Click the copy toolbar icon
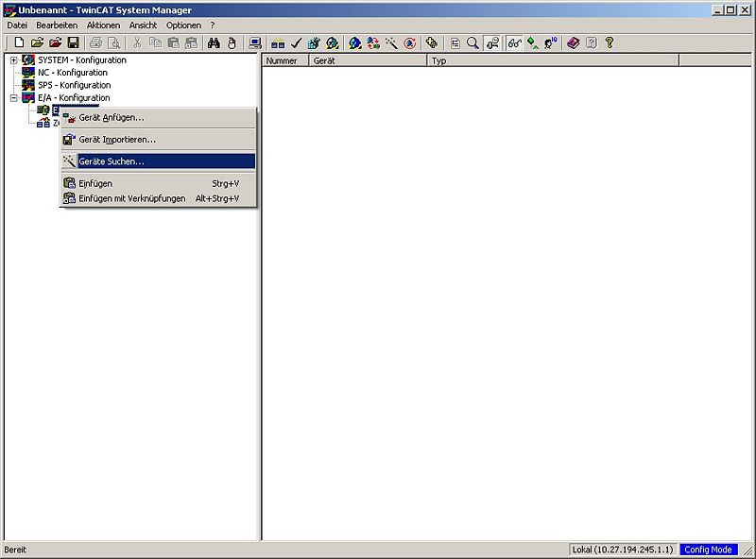The width and height of the screenshot is (756, 559). [155, 42]
